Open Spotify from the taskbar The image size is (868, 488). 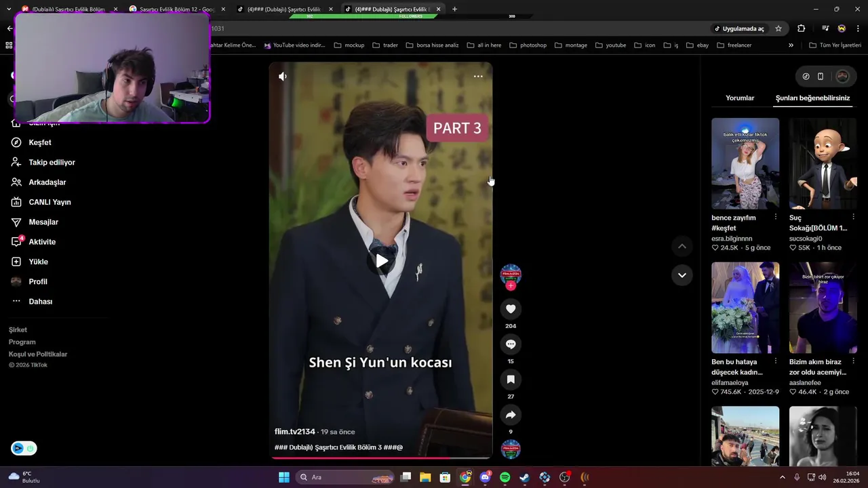pos(505,477)
